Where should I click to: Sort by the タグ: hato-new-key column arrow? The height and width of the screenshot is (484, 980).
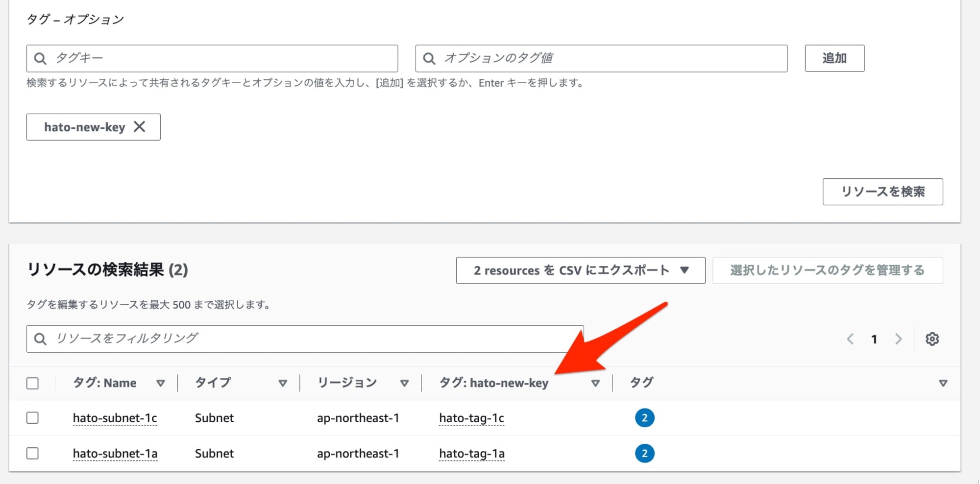click(595, 383)
